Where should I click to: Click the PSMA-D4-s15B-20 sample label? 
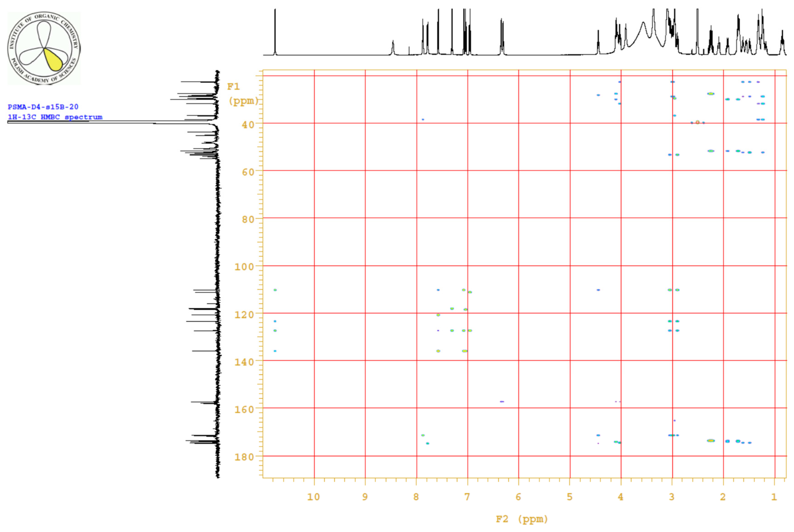coord(43,107)
